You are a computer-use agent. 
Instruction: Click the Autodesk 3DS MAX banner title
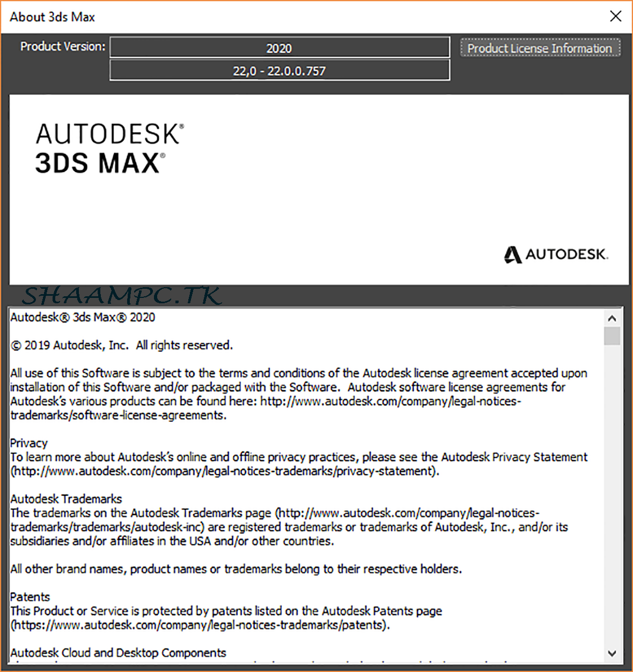click(x=109, y=148)
